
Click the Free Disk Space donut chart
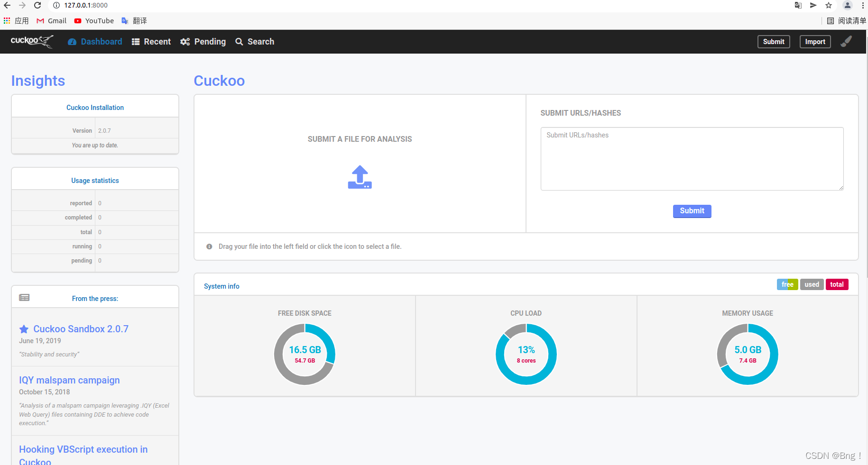305,354
